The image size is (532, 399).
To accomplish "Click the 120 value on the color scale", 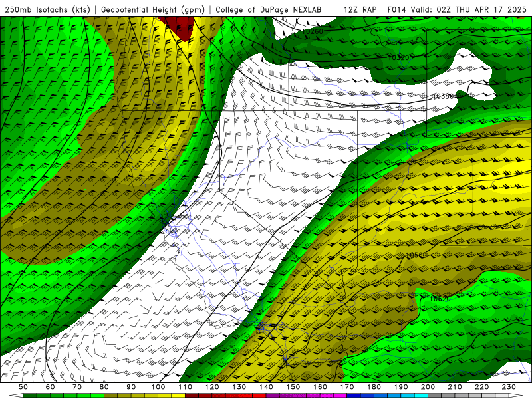I will [212, 387].
